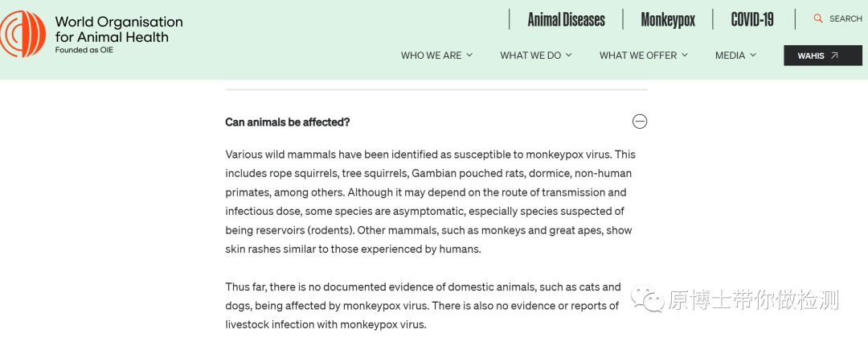
Task: Go to the Monkeypox page link
Action: point(668,20)
